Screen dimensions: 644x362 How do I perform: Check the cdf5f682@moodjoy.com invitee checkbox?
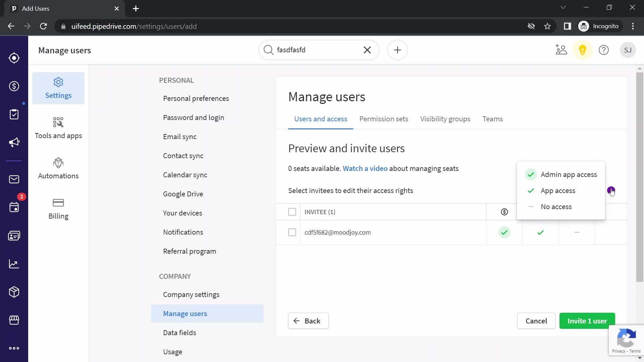pos(292,232)
